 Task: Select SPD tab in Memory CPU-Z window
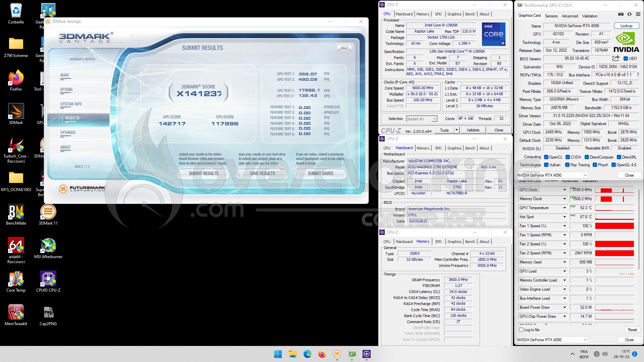[438, 242]
